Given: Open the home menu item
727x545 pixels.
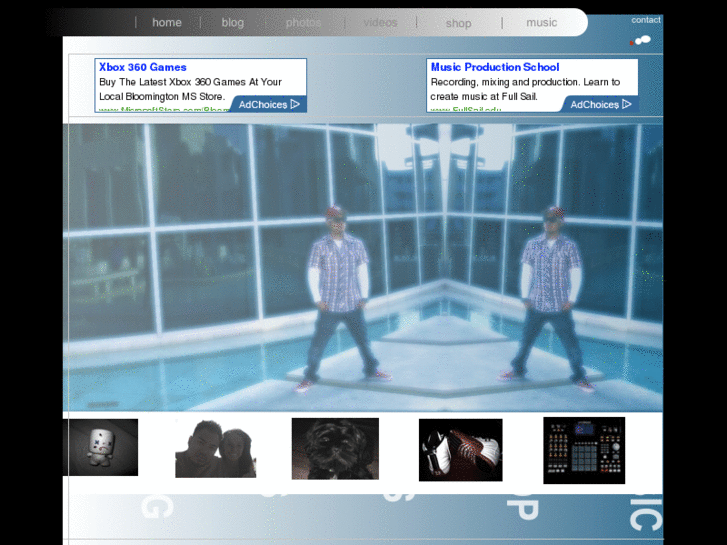Looking at the screenshot, I should 167,22.
